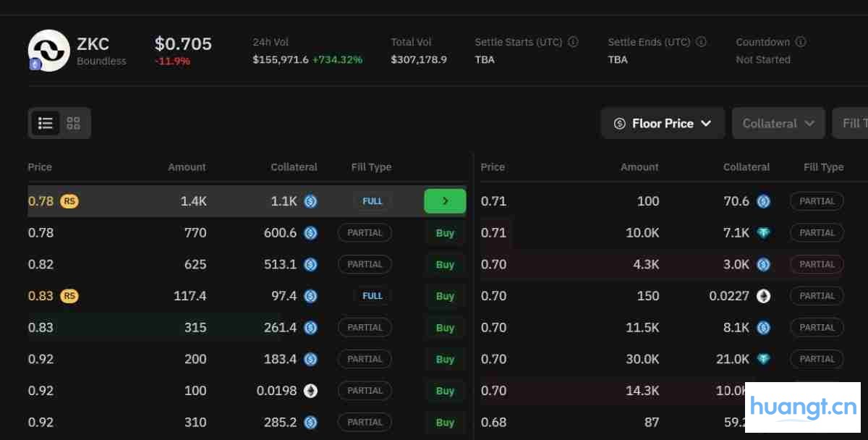
Task: Click FULL fill tag on 117.4 offer
Action: point(372,296)
